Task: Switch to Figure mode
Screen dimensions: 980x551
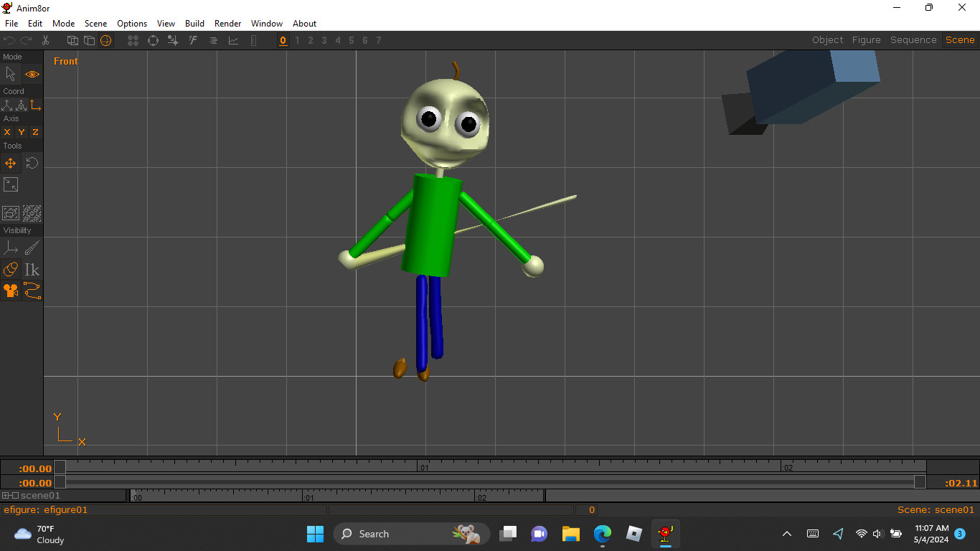Action: [x=866, y=39]
